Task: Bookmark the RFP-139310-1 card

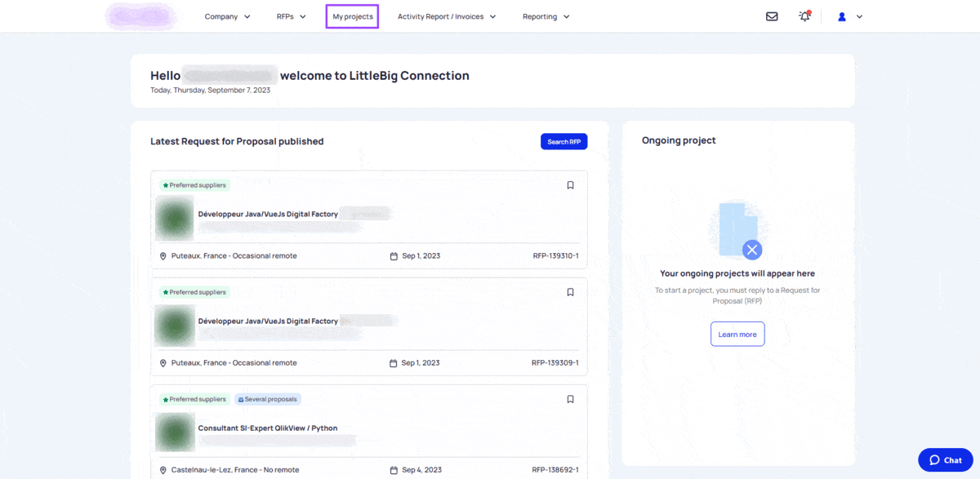Action: [x=571, y=185]
